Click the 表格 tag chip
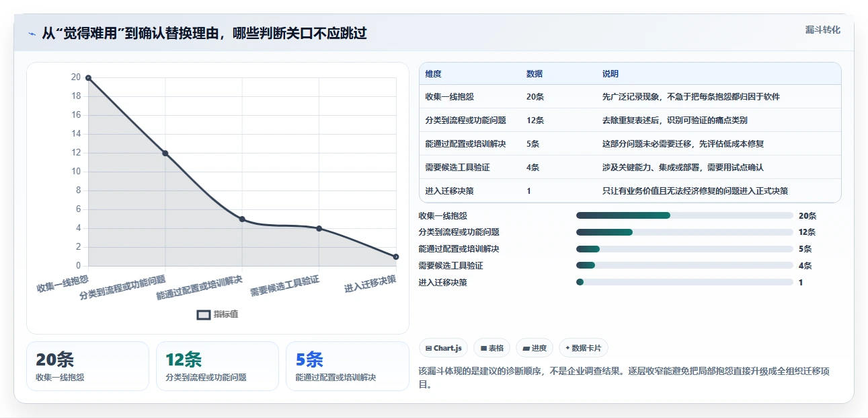The image size is (868, 418). [492, 348]
